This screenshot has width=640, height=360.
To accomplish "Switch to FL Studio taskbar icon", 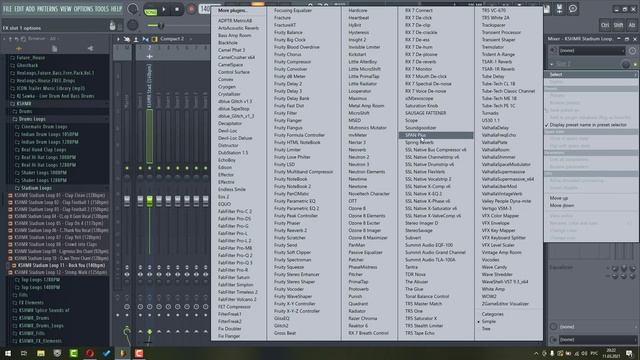I will tap(122, 353).
